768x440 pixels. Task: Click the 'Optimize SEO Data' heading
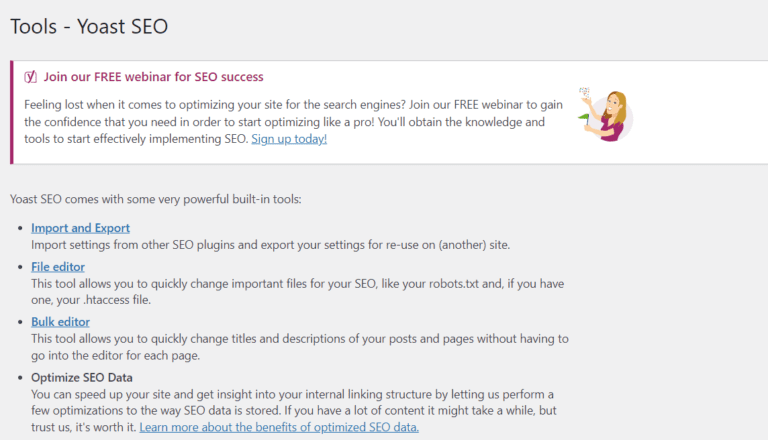click(82, 377)
